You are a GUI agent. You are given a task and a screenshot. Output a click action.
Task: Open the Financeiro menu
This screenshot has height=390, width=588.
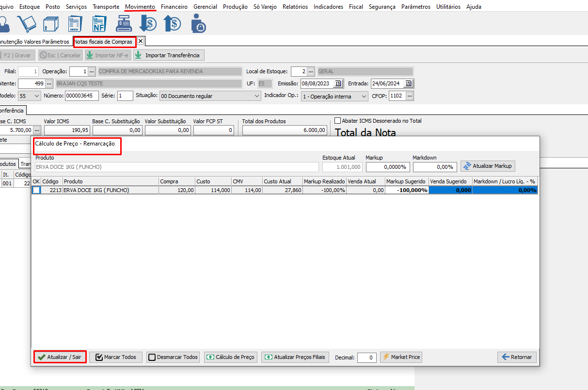tap(174, 7)
